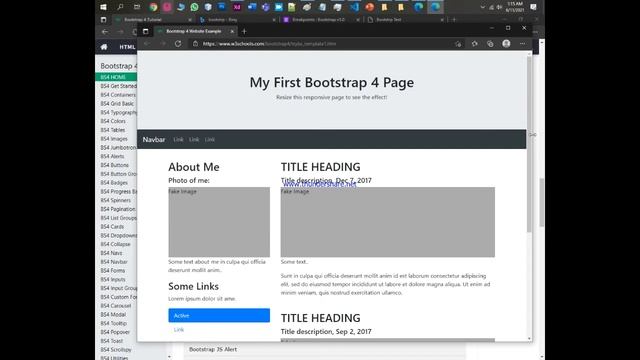The height and width of the screenshot is (360, 640).
Task: Add this page to favorites
Action: tap(458, 44)
